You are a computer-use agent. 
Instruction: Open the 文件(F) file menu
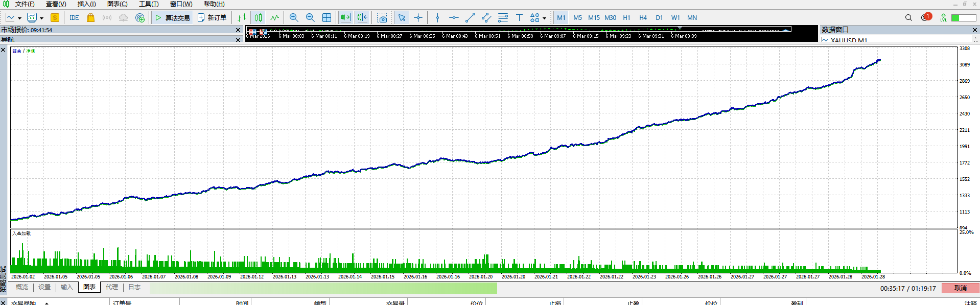(25, 4)
